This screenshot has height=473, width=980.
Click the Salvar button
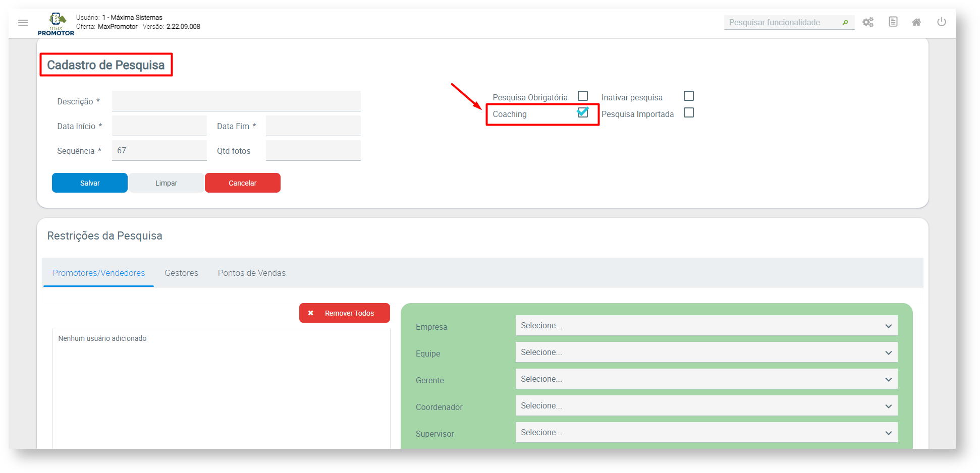coord(90,183)
